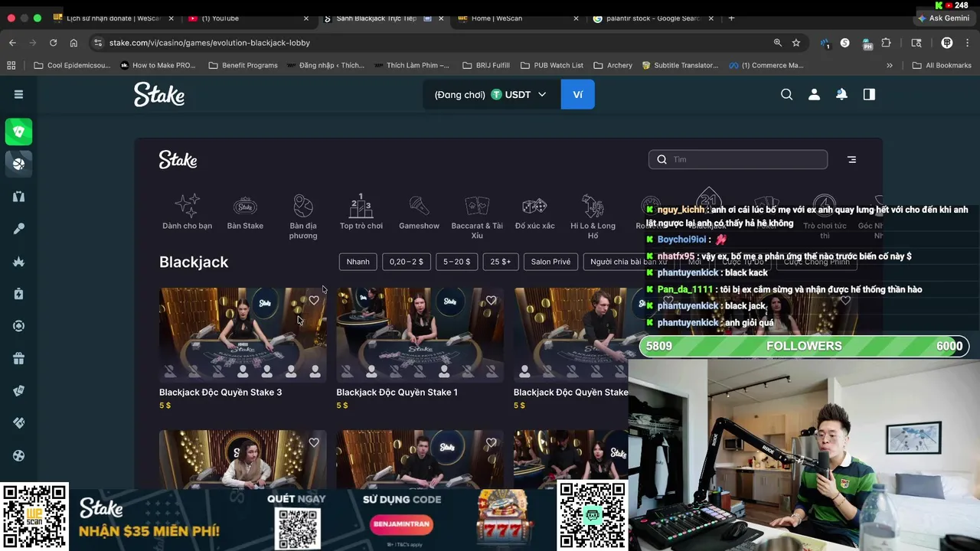Toggle the heart on the bottom-middle blackjack table
Viewport: 980px width, 551px height.
[x=491, y=442]
